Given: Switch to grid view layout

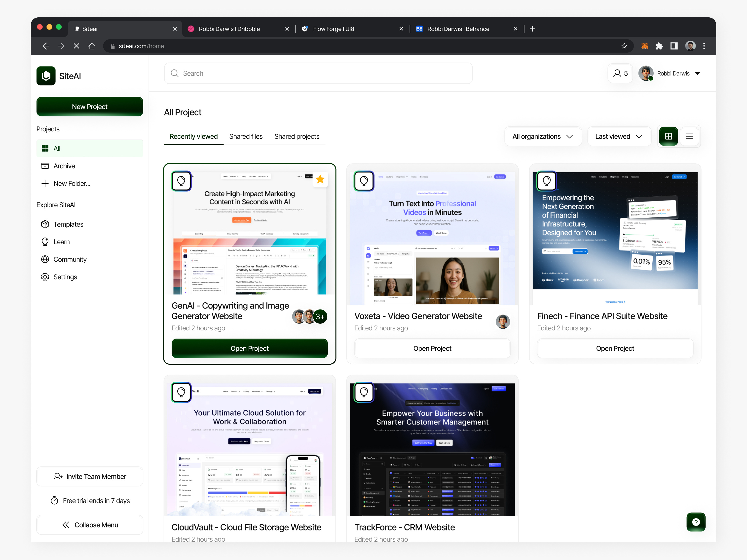Looking at the screenshot, I should (668, 136).
